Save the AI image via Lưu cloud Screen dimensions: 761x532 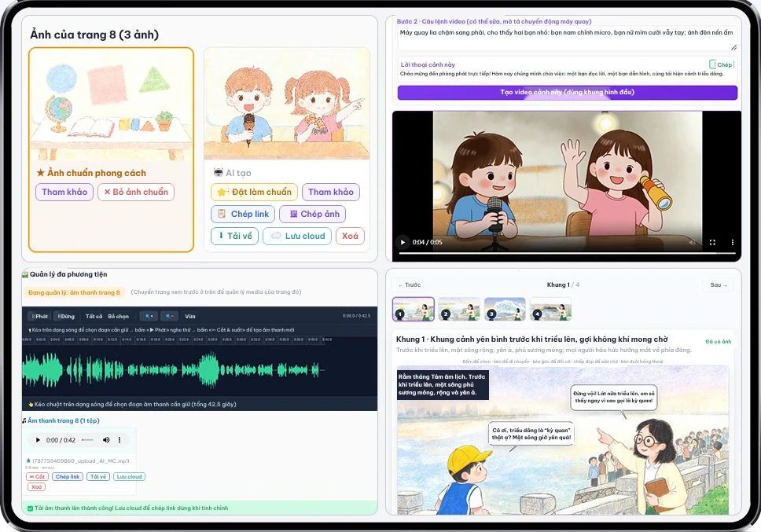pos(297,236)
